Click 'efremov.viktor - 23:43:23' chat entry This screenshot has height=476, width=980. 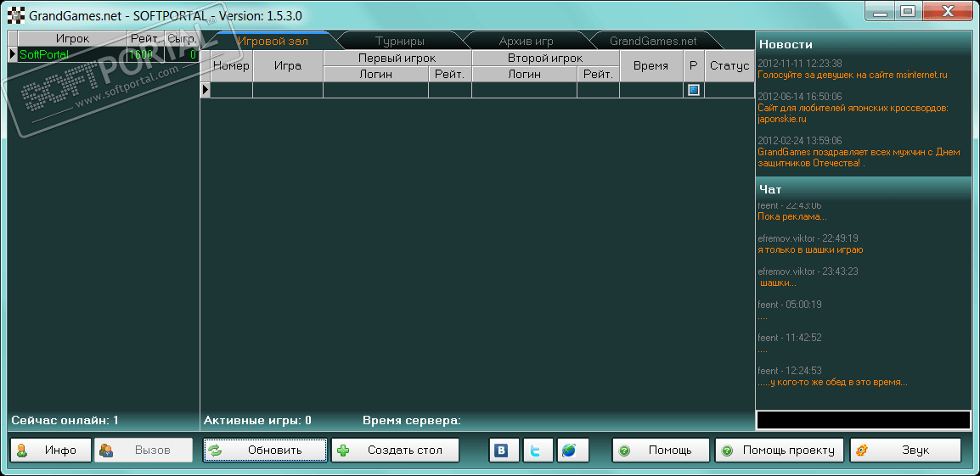click(808, 272)
